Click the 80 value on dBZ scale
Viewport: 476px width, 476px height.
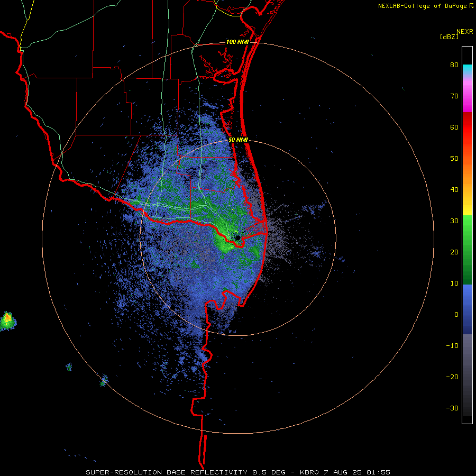tap(454, 65)
